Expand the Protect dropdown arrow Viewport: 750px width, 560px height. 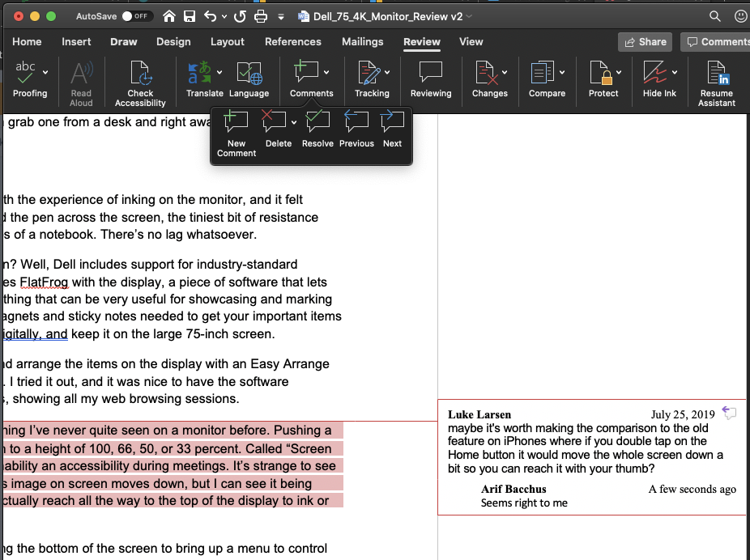point(619,73)
